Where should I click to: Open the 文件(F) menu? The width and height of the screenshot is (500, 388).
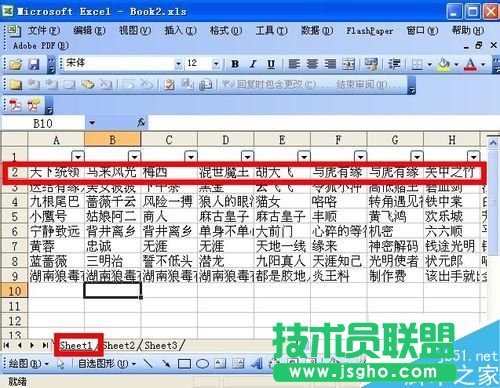click(43, 31)
